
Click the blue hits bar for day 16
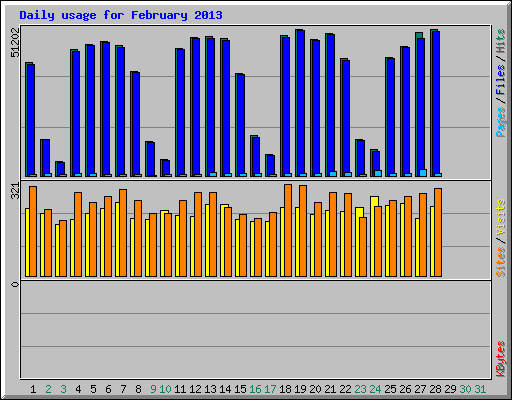click(256, 157)
